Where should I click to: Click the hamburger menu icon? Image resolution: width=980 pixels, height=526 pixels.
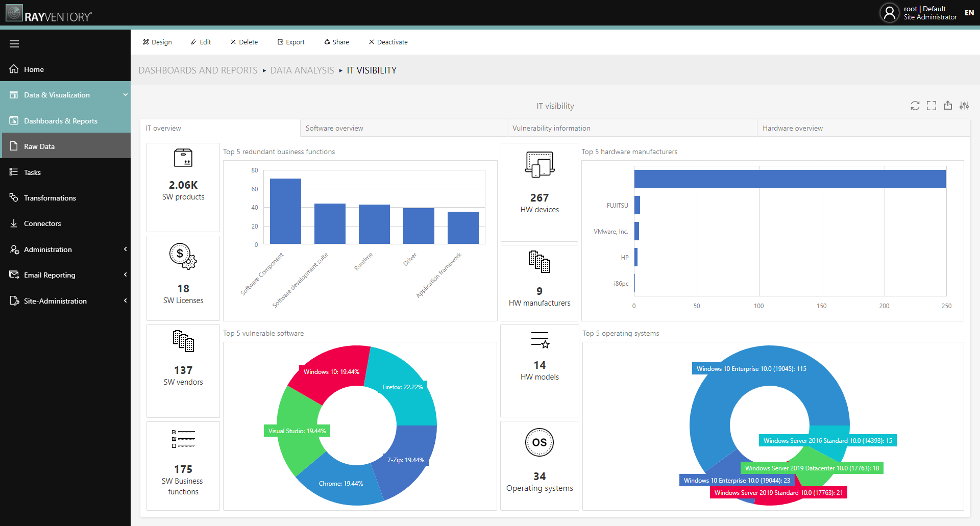[x=14, y=44]
